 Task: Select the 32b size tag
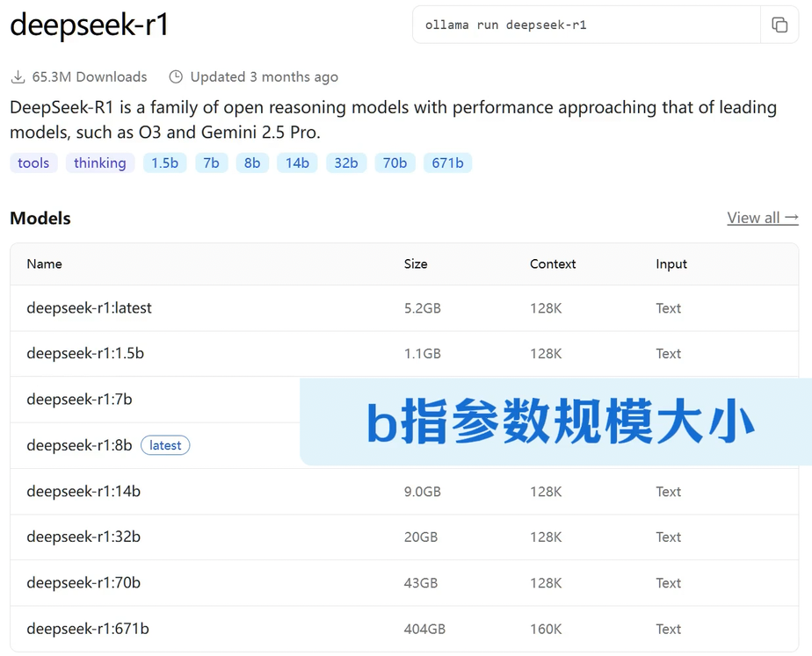[x=346, y=163]
